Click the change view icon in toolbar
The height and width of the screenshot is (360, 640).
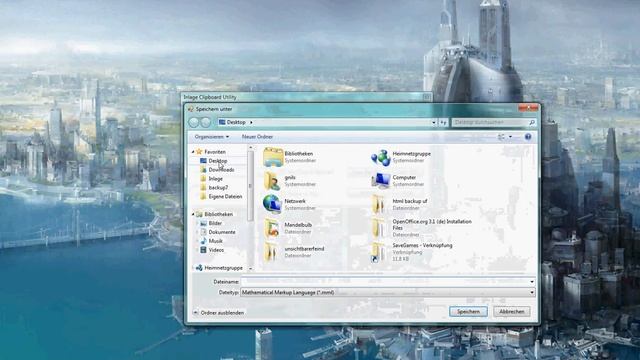[x=501, y=137]
